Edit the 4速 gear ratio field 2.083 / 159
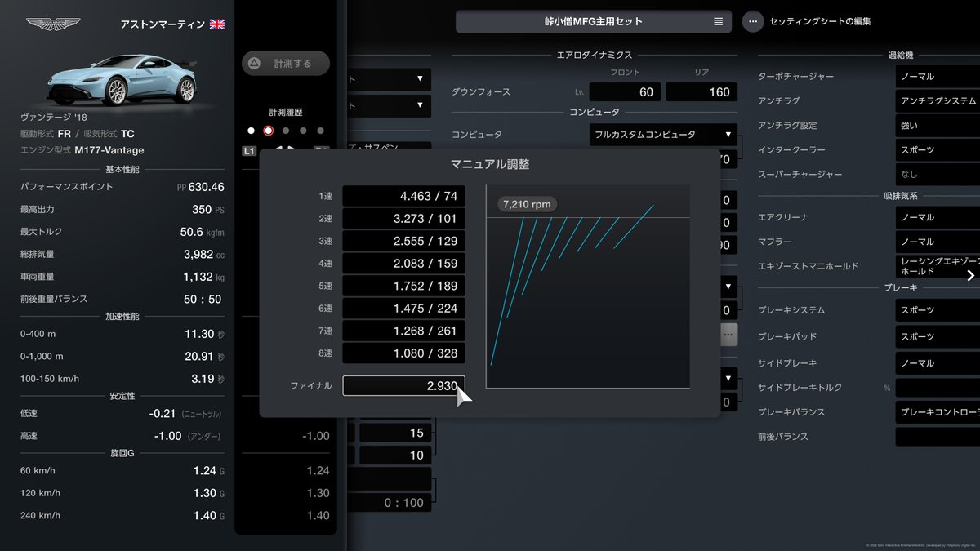The image size is (980, 551). (x=404, y=264)
